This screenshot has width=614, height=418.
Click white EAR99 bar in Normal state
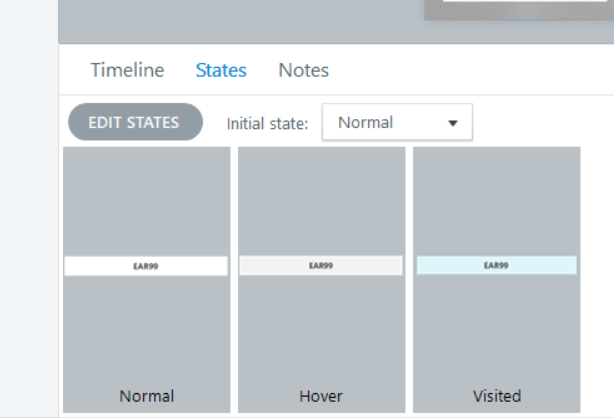point(146,266)
